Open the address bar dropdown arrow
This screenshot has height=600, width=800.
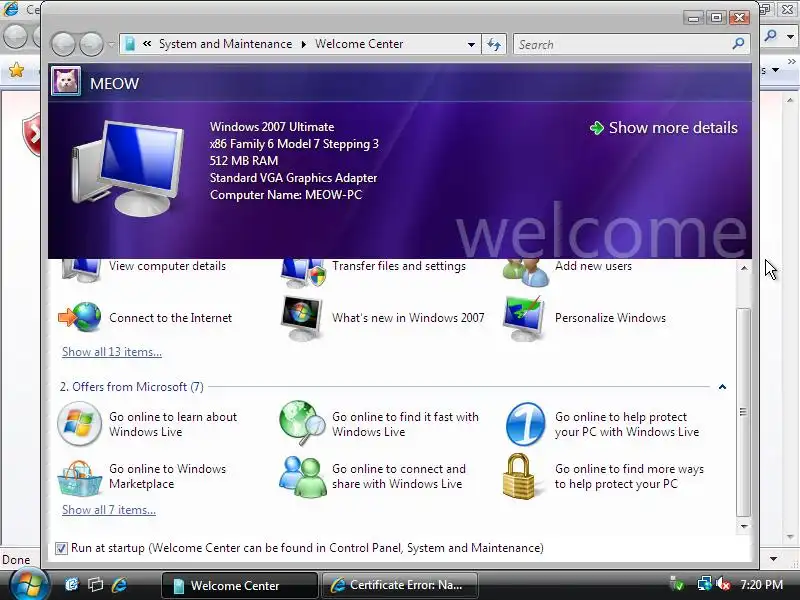471,44
